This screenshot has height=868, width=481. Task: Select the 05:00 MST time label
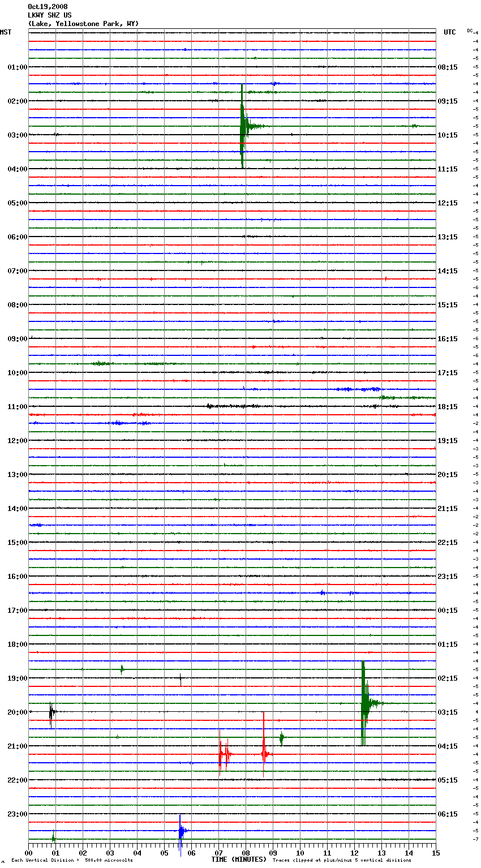[18, 203]
